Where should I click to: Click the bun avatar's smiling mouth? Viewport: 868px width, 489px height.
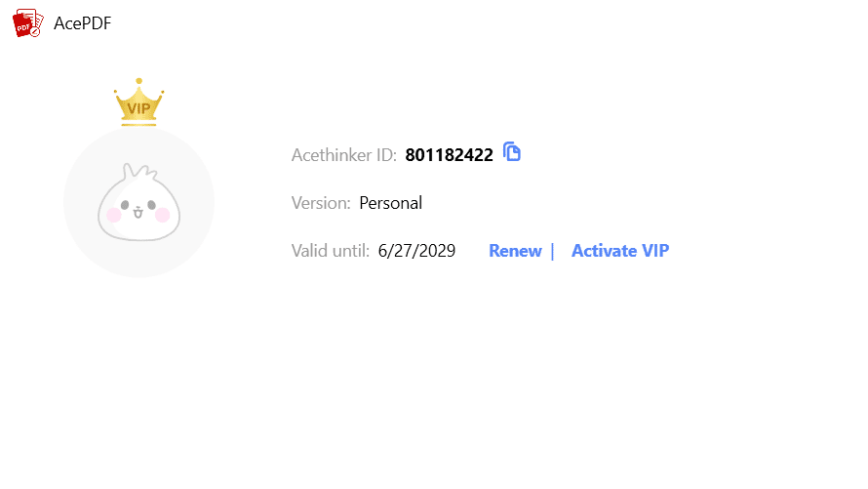138,214
